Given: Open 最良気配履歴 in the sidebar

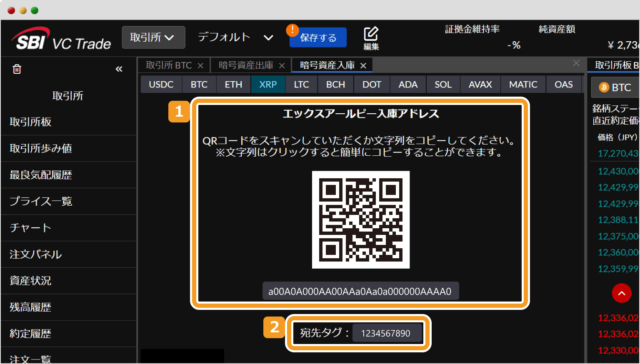Looking at the screenshot, I should pyautogui.click(x=68, y=175).
